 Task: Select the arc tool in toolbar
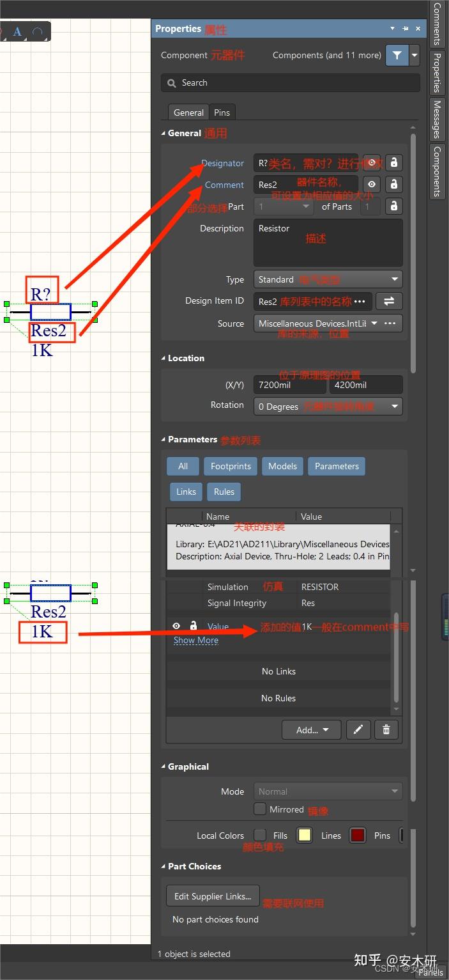pos(38,32)
